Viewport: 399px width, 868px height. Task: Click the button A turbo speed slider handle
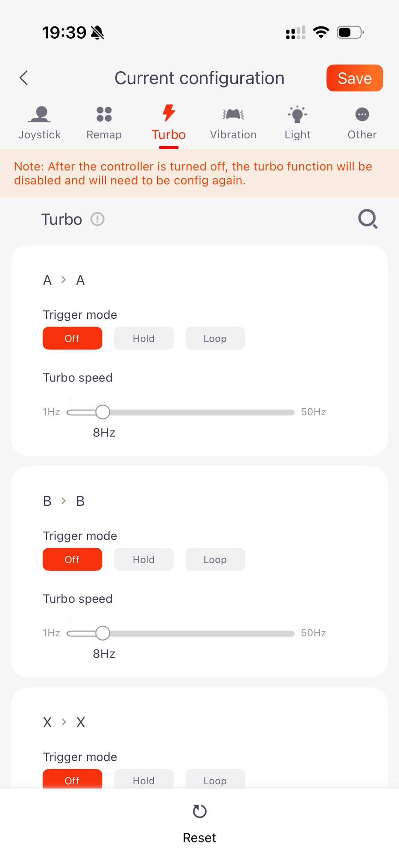[x=102, y=412]
